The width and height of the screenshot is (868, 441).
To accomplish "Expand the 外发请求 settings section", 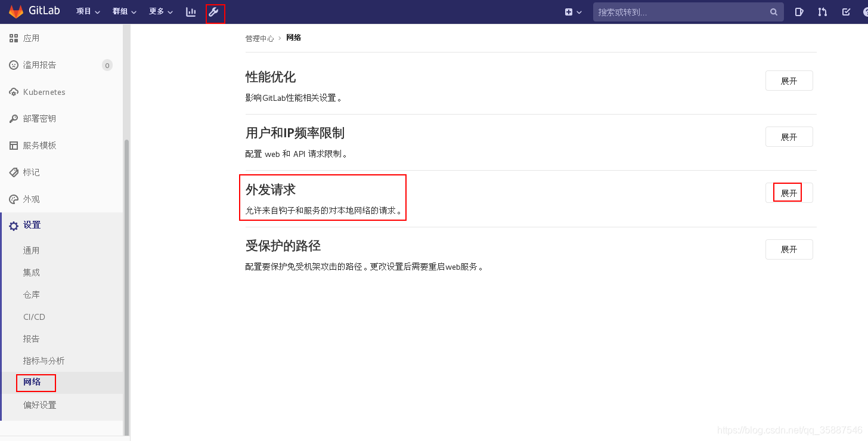I will click(x=789, y=192).
